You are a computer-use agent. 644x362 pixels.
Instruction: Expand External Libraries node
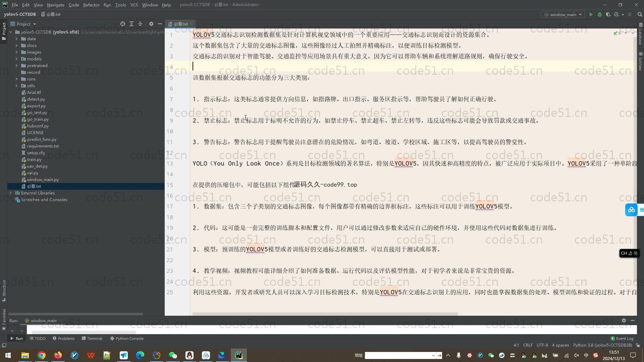[10, 193]
